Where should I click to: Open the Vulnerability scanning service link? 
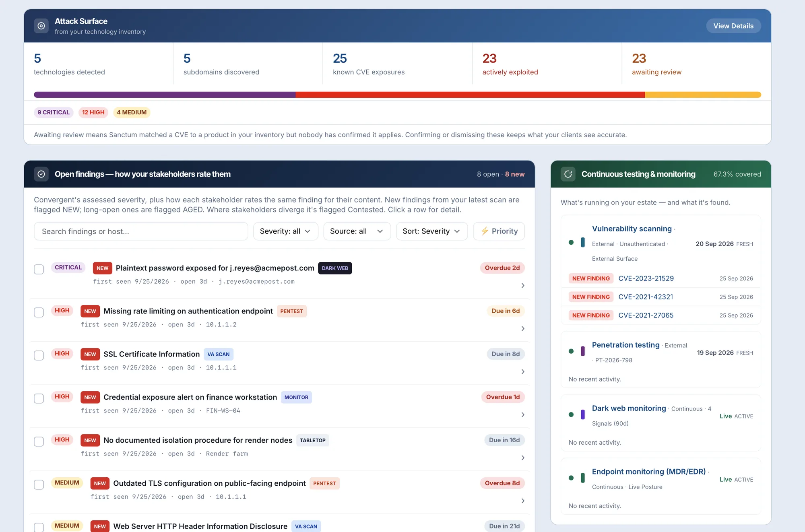click(x=632, y=229)
